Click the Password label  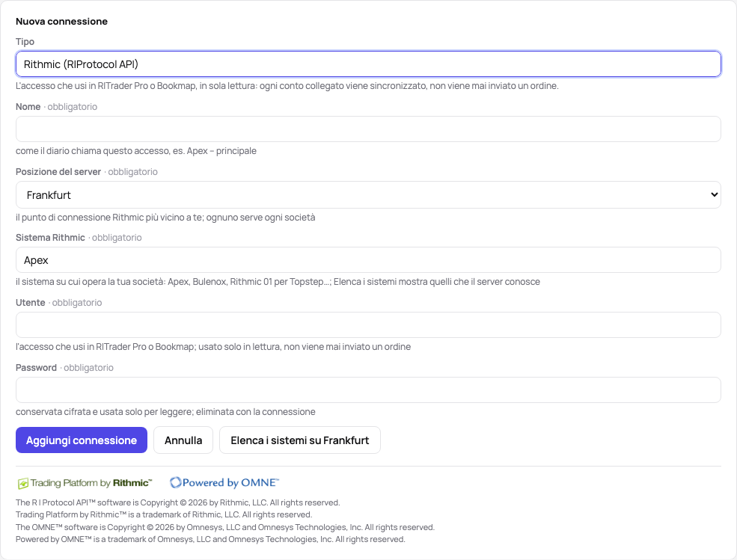(36, 368)
